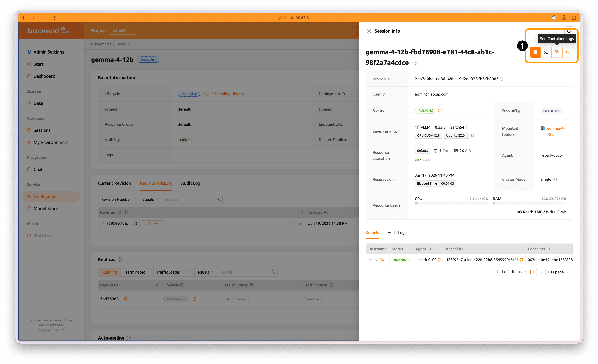Image resolution: width=598 pixels, height=364 pixels.
Task: Copy replica ID fbd76908
Action: pos(126,299)
